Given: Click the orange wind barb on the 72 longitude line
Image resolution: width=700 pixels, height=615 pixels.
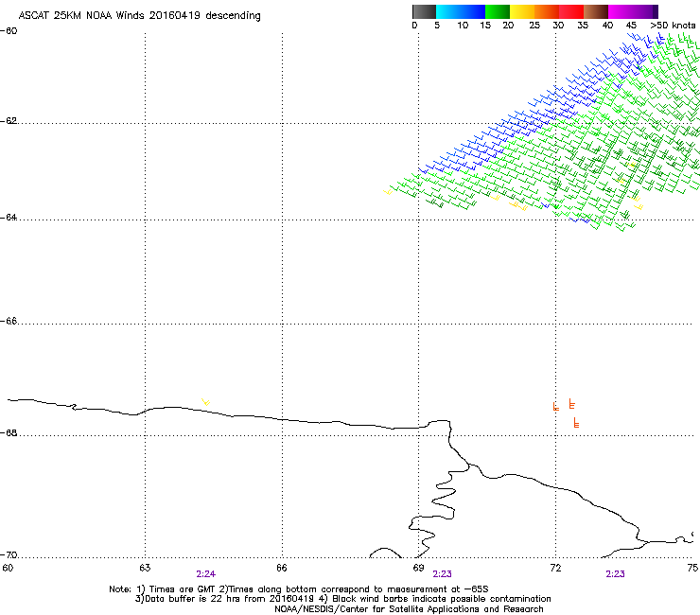Looking at the screenshot, I should (x=556, y=407).
